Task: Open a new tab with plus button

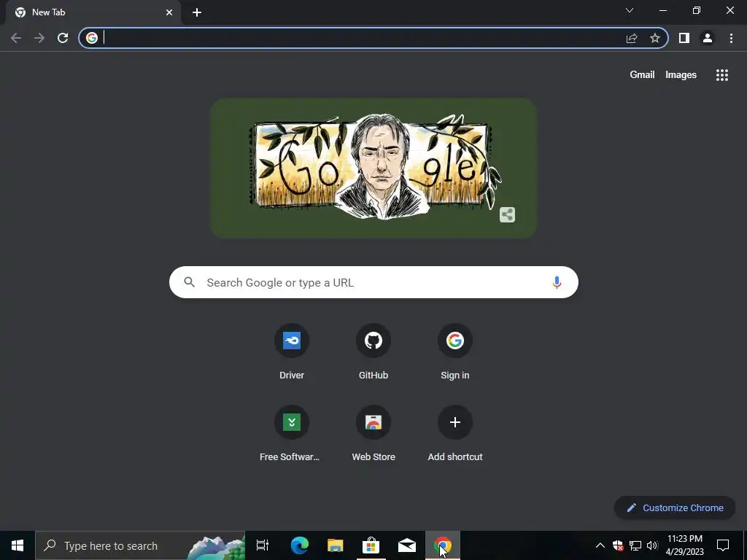Action: point(197,12)
